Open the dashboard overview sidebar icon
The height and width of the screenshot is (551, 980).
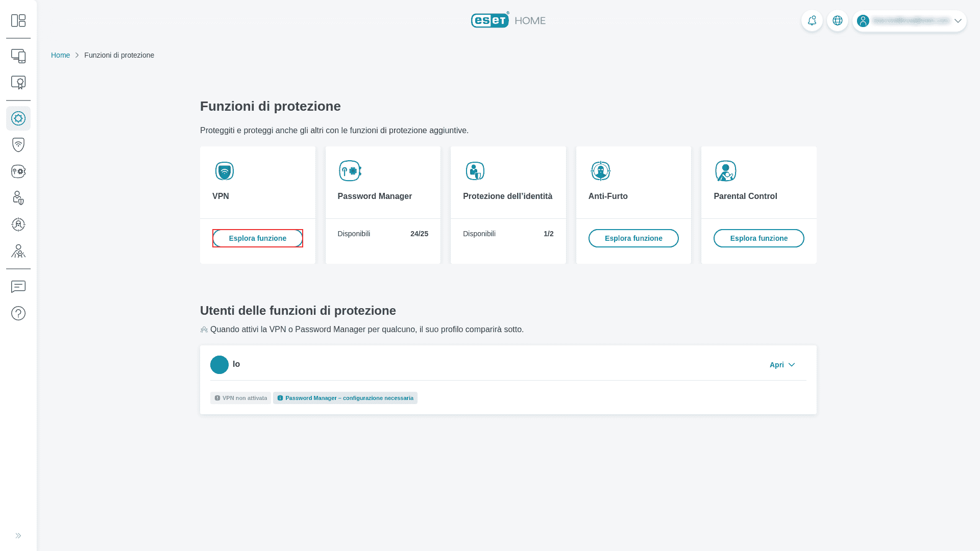(x=18, y=20)
